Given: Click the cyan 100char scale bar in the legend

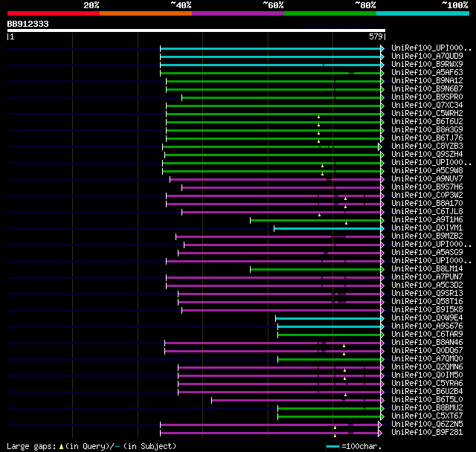Looking at the screenshot, I should (332, 446).
